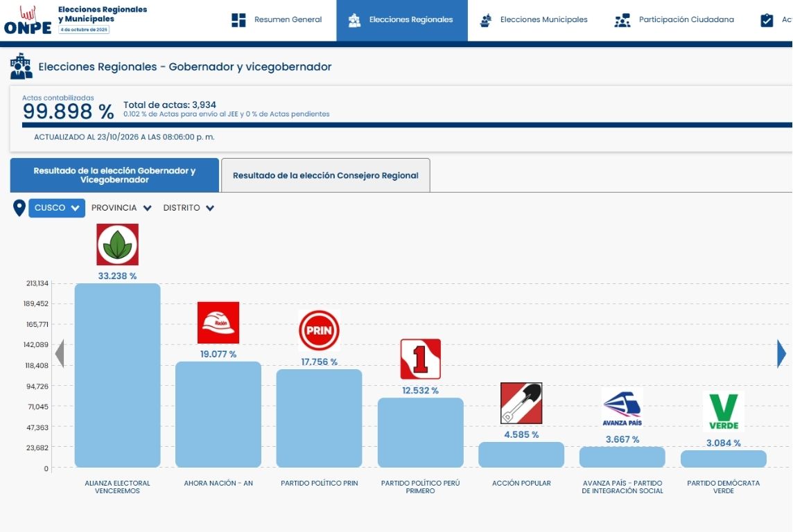This screenshot has height=532, width=793.
Task: Click the Elecciones Regionales y Municipales header title
Action: (103, 14)
